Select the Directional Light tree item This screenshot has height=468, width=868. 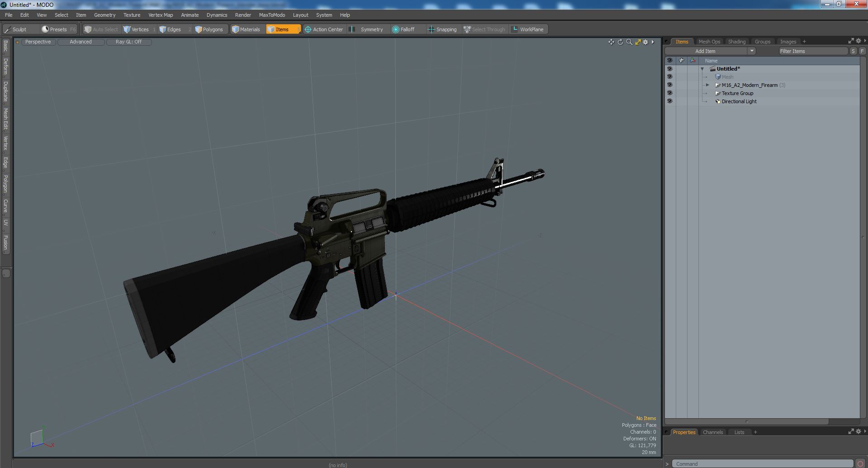pyautogui.click(x=739, y=101)
